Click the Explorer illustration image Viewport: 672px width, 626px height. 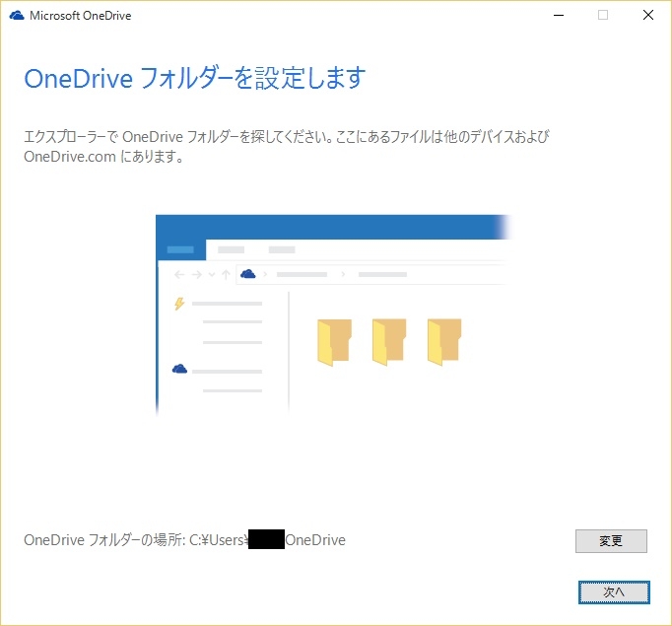(333, 315)
